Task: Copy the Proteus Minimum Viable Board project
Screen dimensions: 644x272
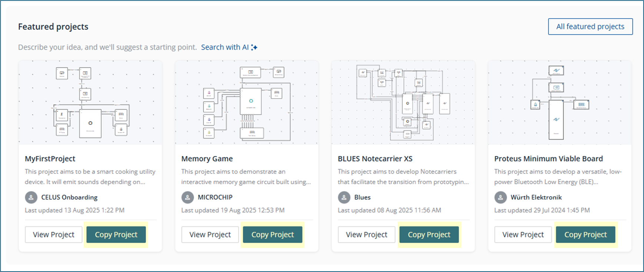Action: [585, 235]
